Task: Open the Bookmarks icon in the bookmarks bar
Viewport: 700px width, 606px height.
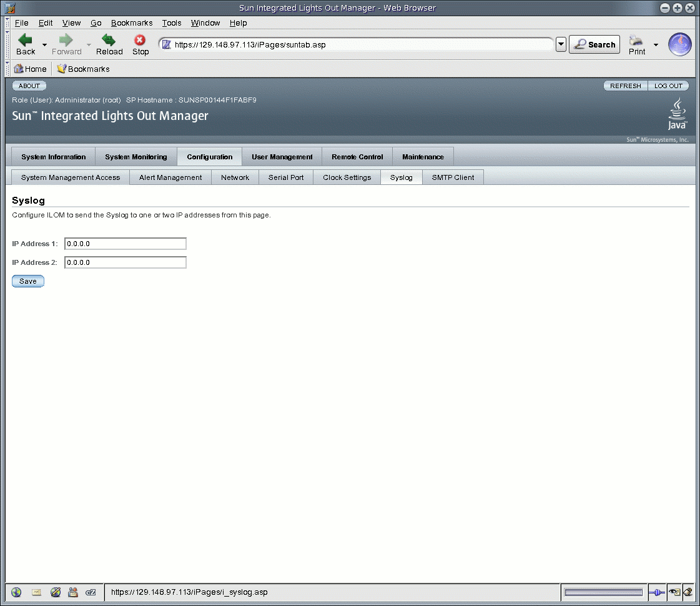Action: (62, 69)
